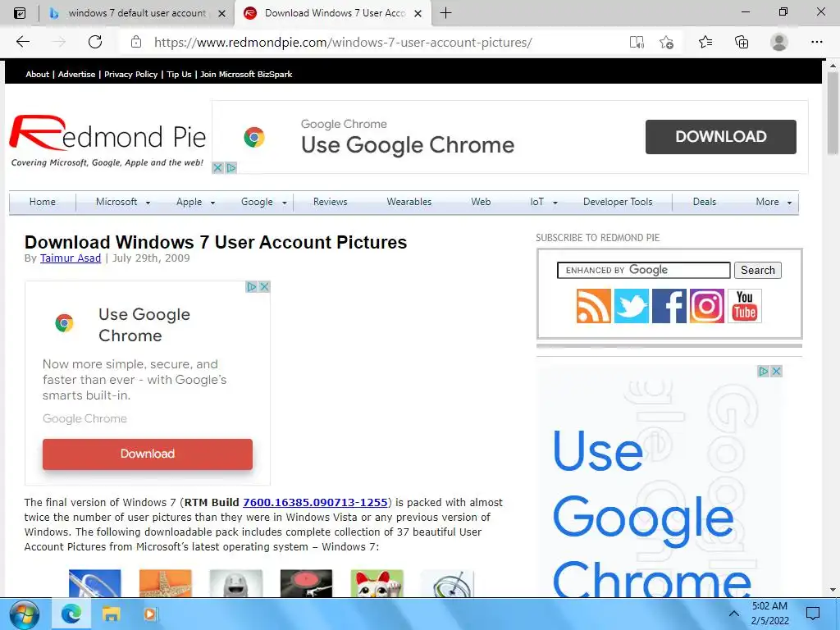This screenshot has height=630, width=840.
Task: Click the Redmond Pie logo
Action: pos(107,140)
